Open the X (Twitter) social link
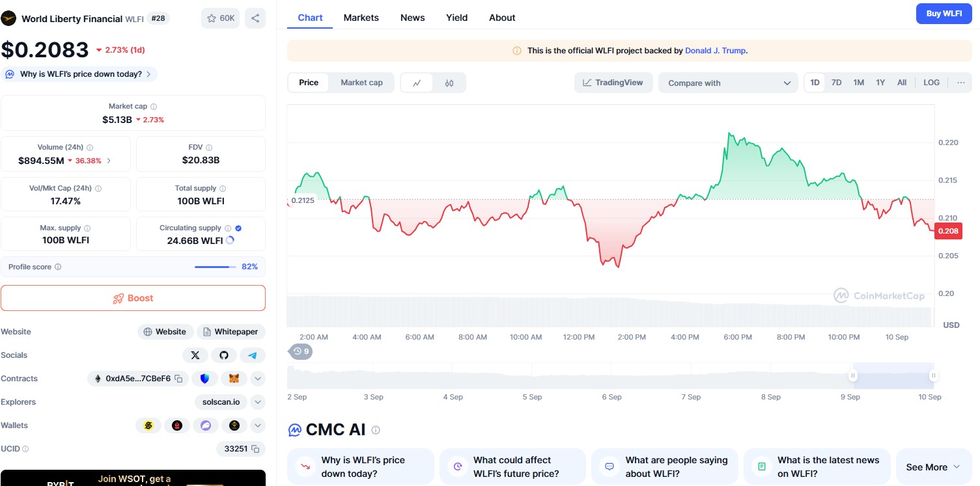 coord(195,355)
